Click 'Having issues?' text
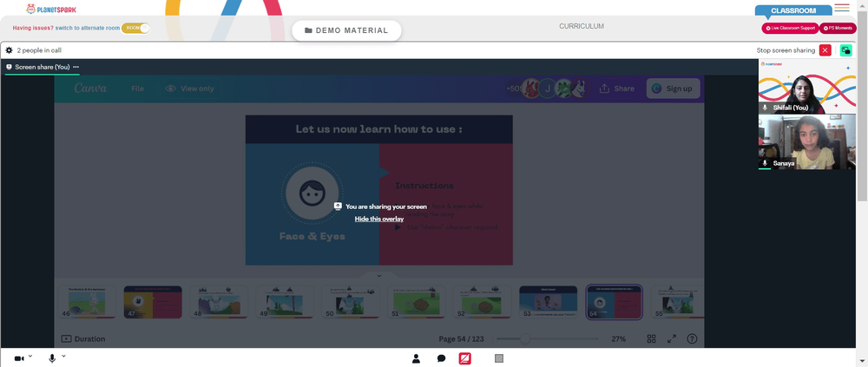The height and width of the screenshot is (367, 868). 33,28
